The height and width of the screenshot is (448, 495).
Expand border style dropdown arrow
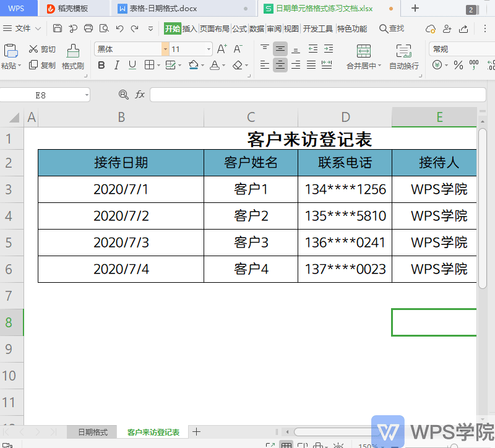click(x=159, y=66)
